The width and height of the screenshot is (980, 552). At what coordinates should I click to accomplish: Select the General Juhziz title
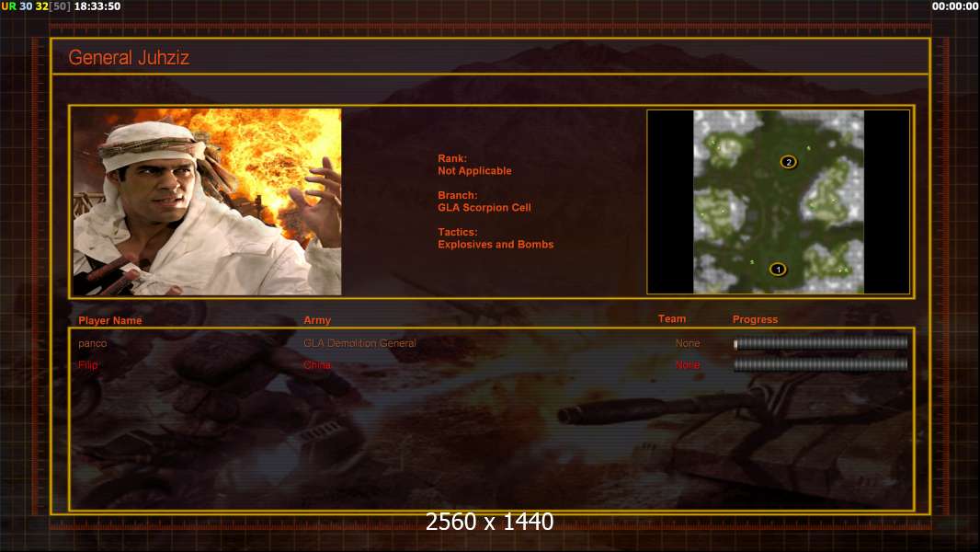129,58
